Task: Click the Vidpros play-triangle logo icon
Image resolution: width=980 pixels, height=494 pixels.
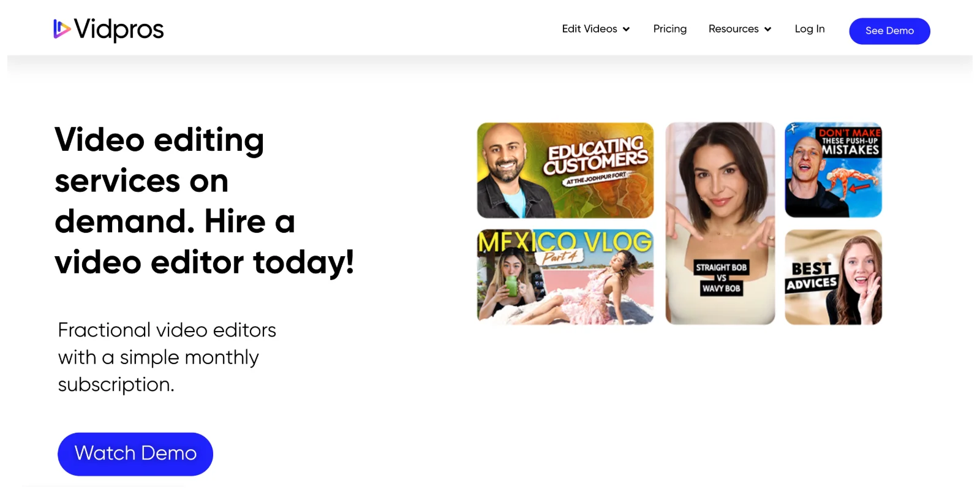Action: [x=62, y=29]
